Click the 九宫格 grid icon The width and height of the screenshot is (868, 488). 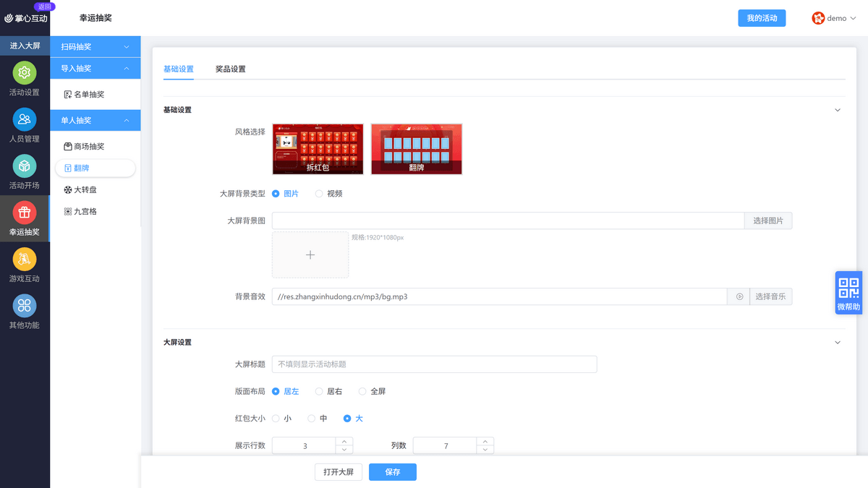point(68,212)
